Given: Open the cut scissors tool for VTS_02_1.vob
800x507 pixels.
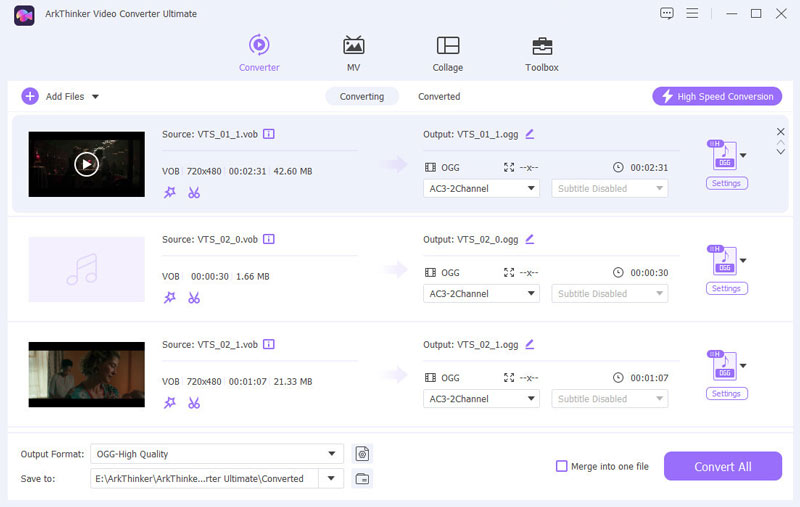Looking at the screenshot, I should (x=194, y=402).
